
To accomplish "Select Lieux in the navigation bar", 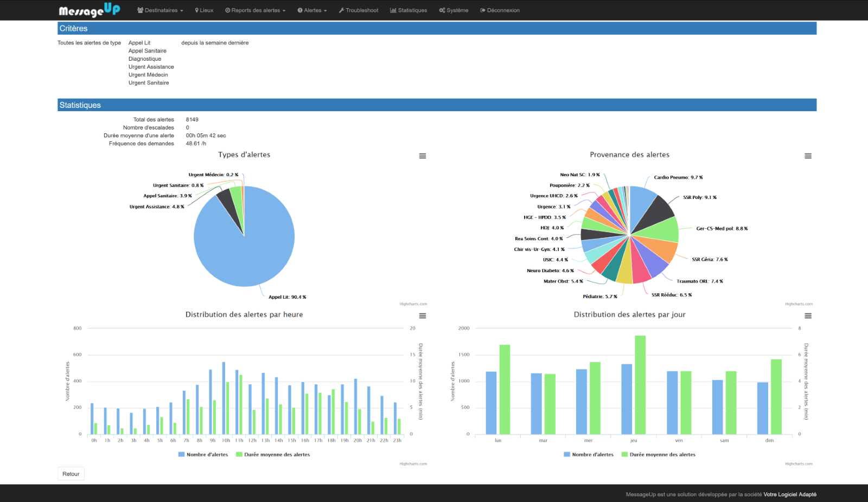I will coord(204,10).
